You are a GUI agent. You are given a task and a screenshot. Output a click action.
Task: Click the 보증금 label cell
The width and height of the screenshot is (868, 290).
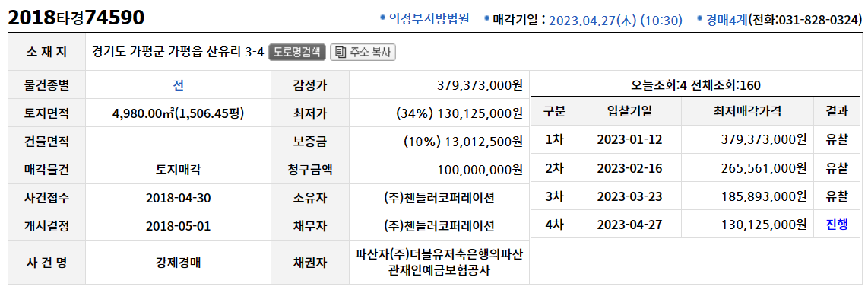click(x=310, y=142)
